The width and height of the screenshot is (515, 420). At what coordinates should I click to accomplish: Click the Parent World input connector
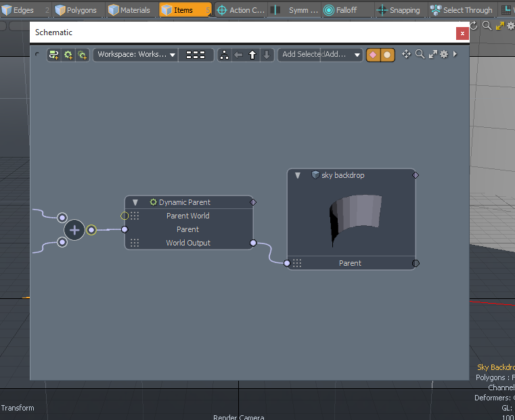click(x=125, y=216)
